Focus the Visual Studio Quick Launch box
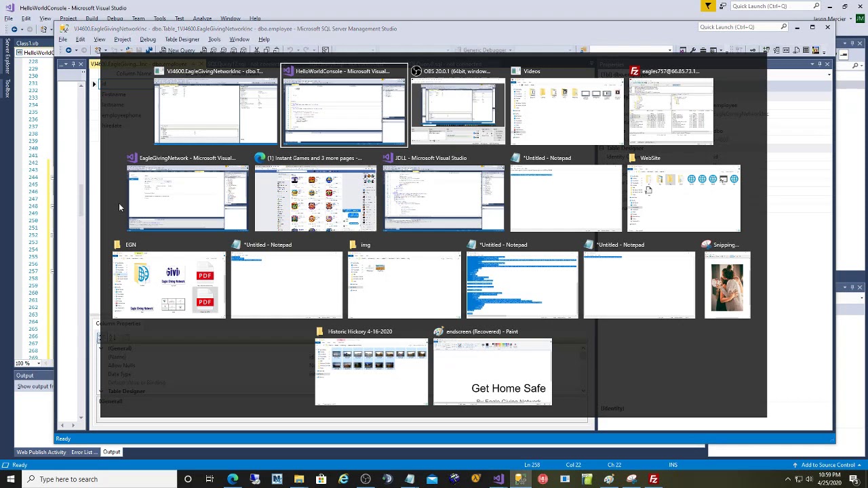Image resolution: width=868 pixels, height=488 pixels. click(x=777, y=6)
